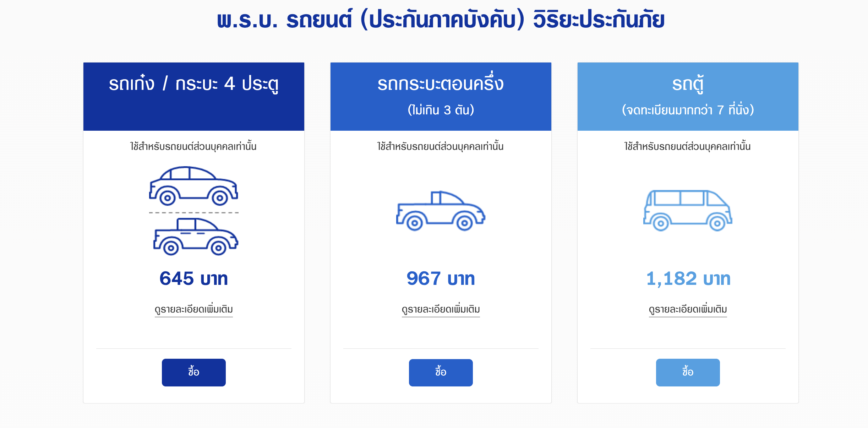Click the sedan car icon

coord(193,186)
